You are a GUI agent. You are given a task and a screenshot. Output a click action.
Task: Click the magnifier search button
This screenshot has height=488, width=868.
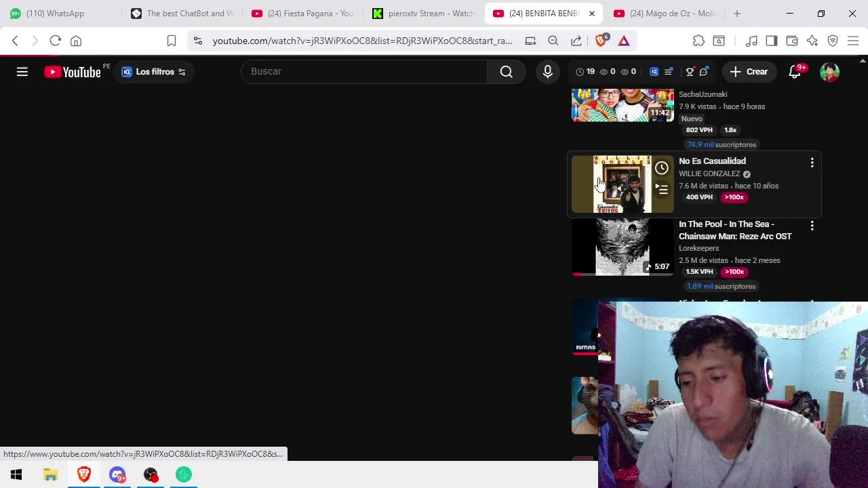[x=507, y=71]
